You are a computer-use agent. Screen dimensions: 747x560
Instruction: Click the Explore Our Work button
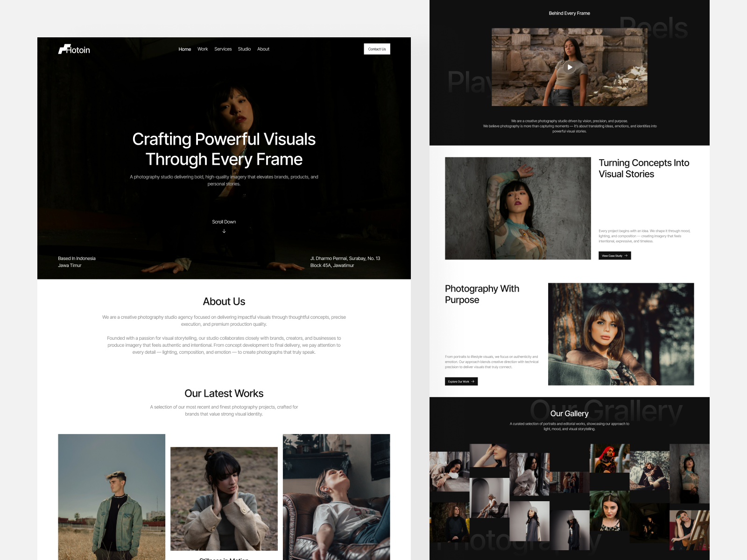pos(460,381)
